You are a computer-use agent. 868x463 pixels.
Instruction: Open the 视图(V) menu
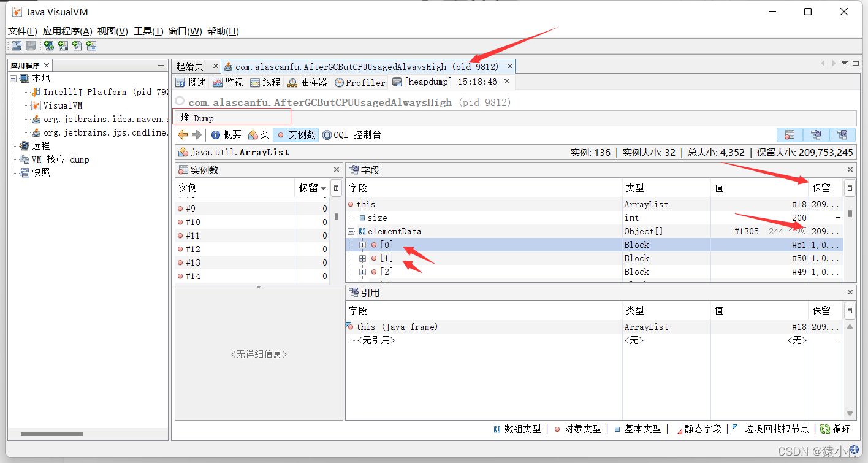[x=113, y=31]
